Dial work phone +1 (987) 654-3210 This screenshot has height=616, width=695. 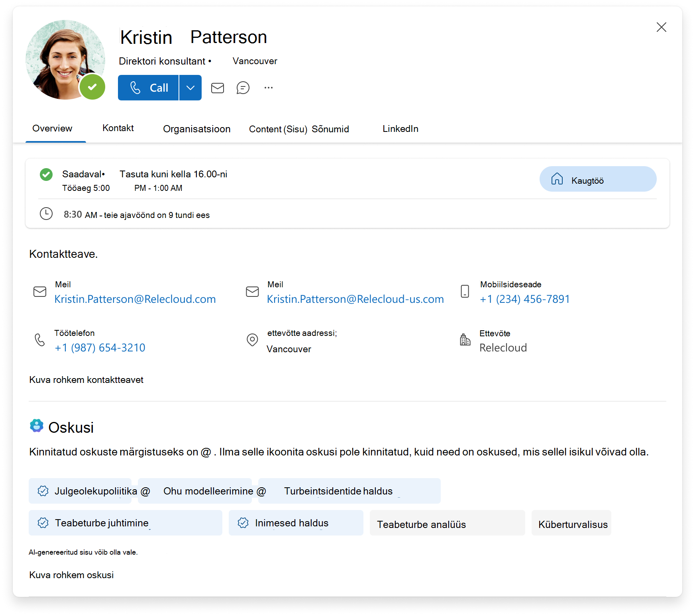pyautogui.click(x=100, y=347)
